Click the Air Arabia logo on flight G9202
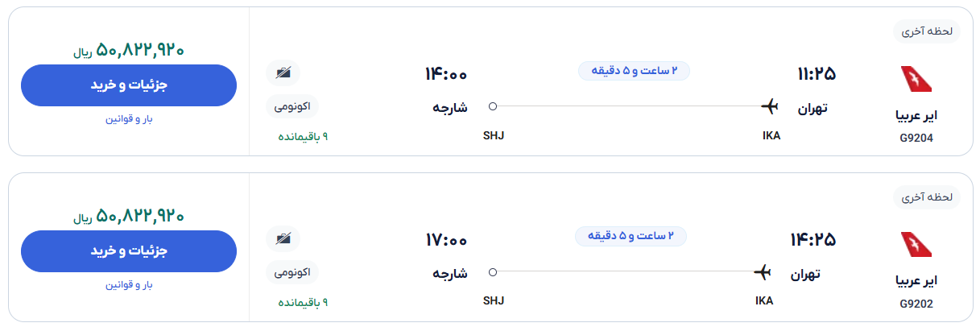 (916, 246)
